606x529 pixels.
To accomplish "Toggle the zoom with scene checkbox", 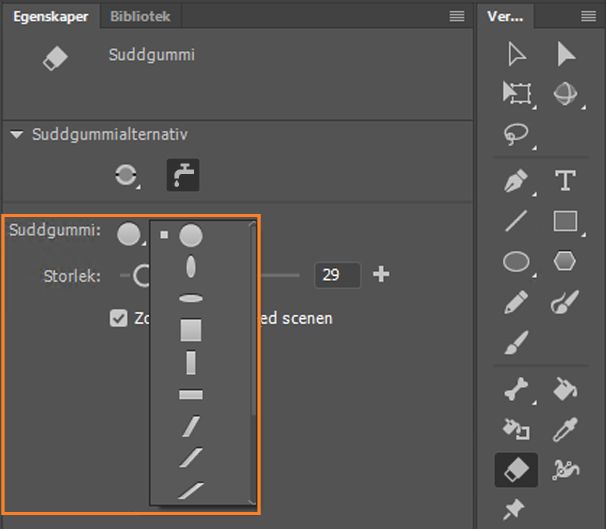I will click(x=118, y=318).
